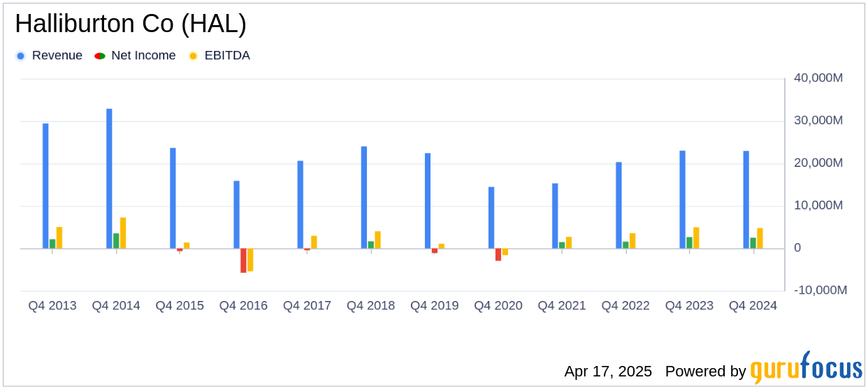
Task: Click the Q4 2016 yellow EBITDA bar
Action: coord(250,260)
